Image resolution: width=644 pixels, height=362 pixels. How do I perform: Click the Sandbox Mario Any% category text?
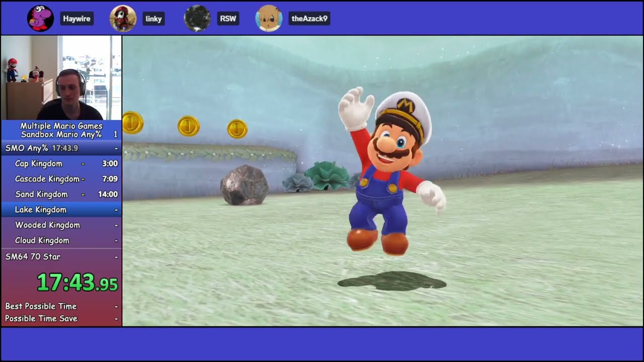point(61,134)
